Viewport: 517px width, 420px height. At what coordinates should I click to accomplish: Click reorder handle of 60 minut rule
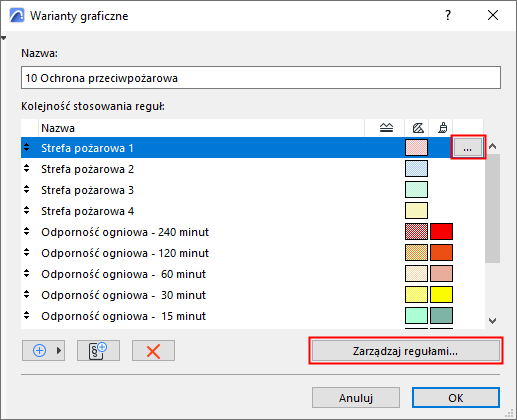click(x=27, y=273)
